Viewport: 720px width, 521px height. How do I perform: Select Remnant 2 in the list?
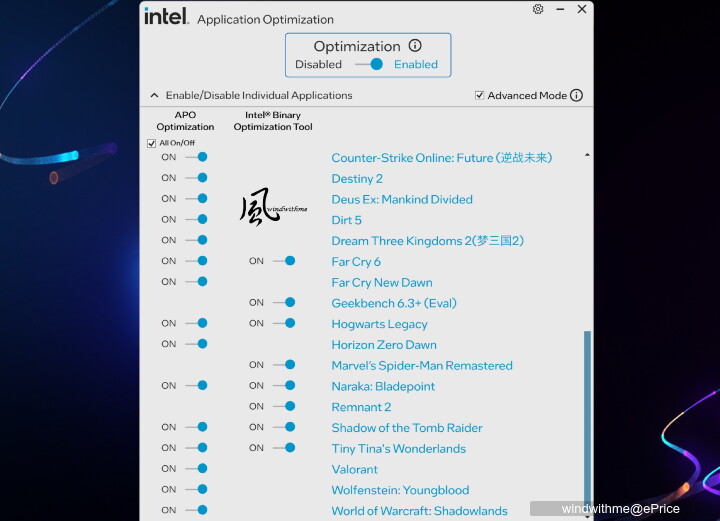361,407
